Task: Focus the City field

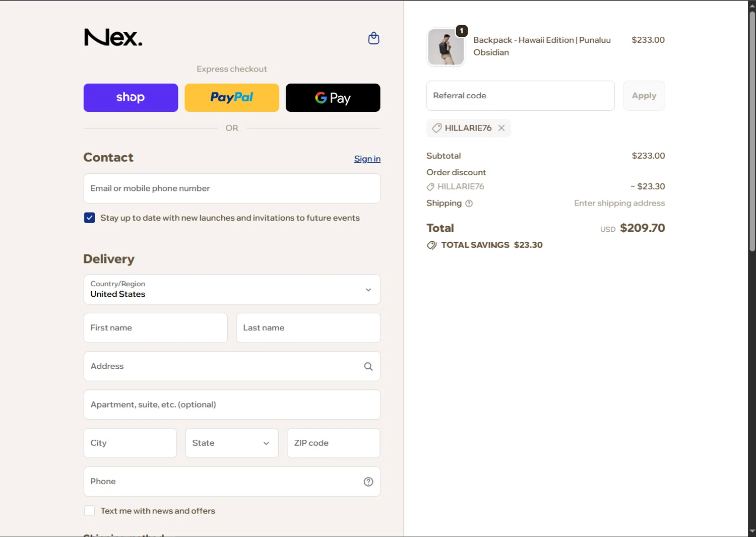Action: [x=130, y=443]
